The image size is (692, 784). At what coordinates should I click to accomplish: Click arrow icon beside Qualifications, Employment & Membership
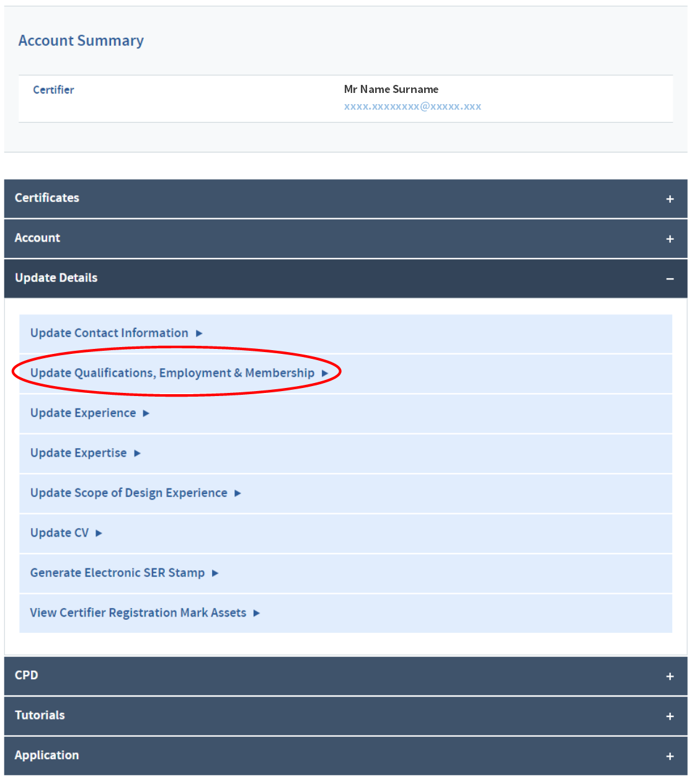tap(325, 374)
